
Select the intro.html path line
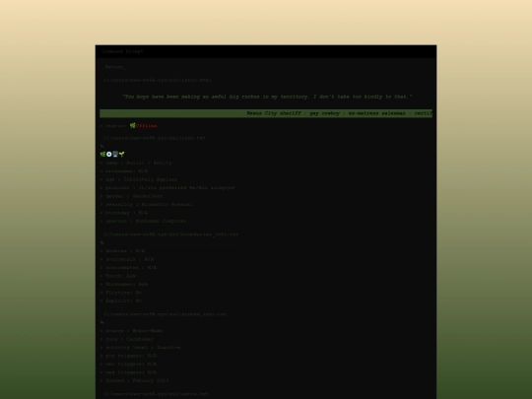(158, 81)
